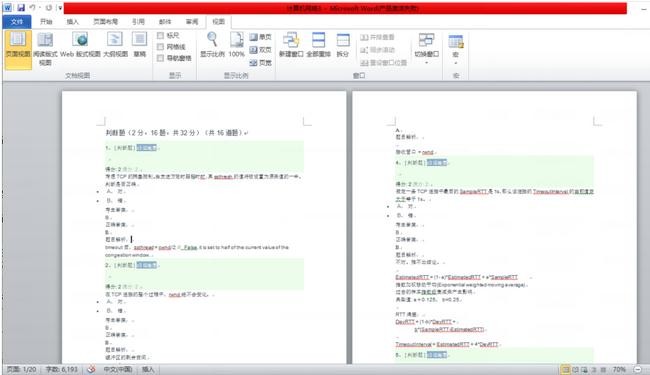The image size is (650, 375).
Task: Click the zoom out minus button
Action: pyautogui.click(x=638, y=369)
